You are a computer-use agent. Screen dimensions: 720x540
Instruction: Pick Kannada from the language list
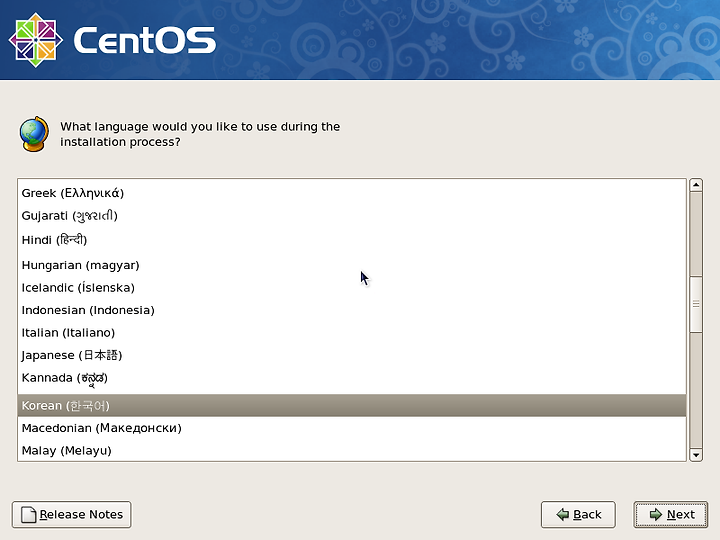(352, 378)
